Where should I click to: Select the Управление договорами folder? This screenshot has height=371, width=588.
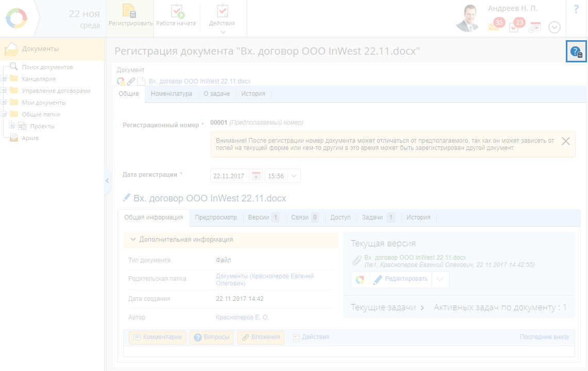point(56,91)
